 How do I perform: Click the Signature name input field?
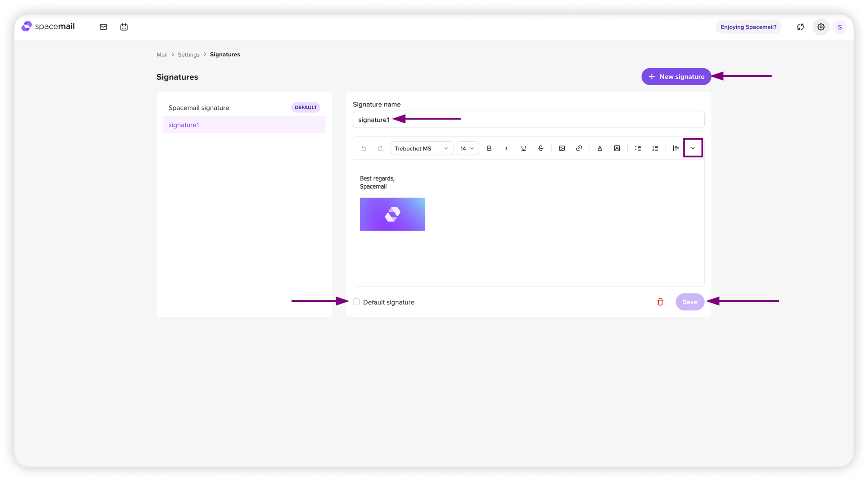point(576,120)
